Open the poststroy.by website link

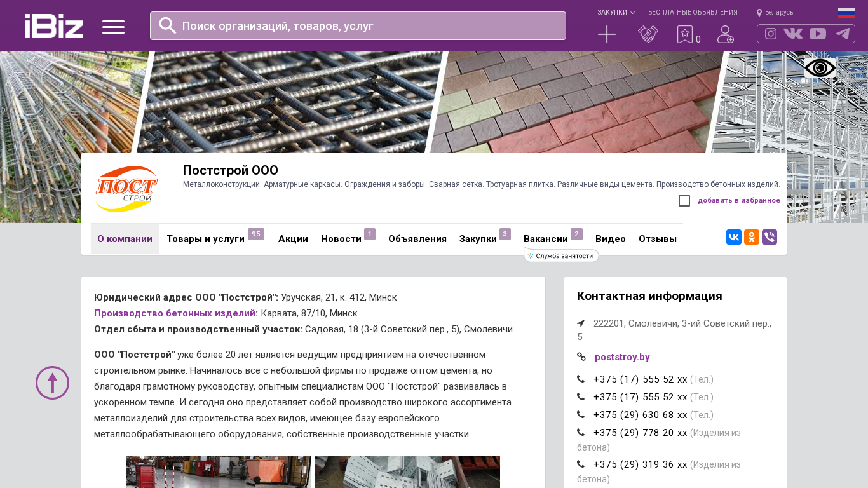coord(622,357)
